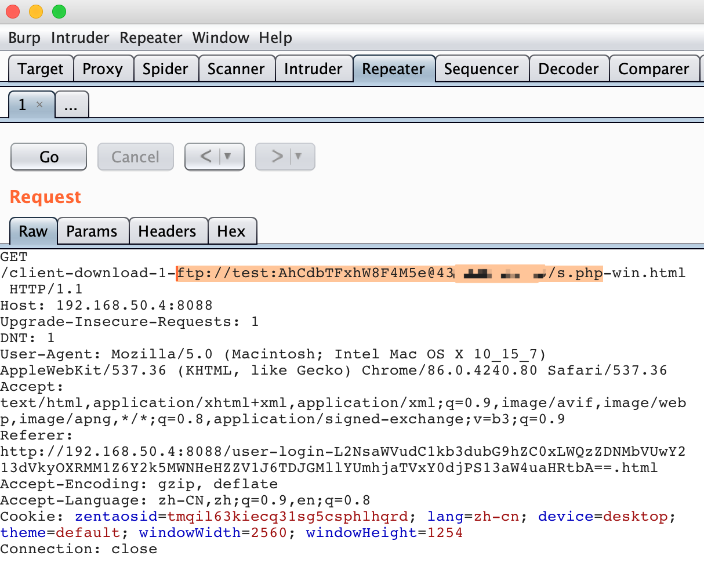
Task: Click the DNT: 1 header line
Action: [27, 338]
